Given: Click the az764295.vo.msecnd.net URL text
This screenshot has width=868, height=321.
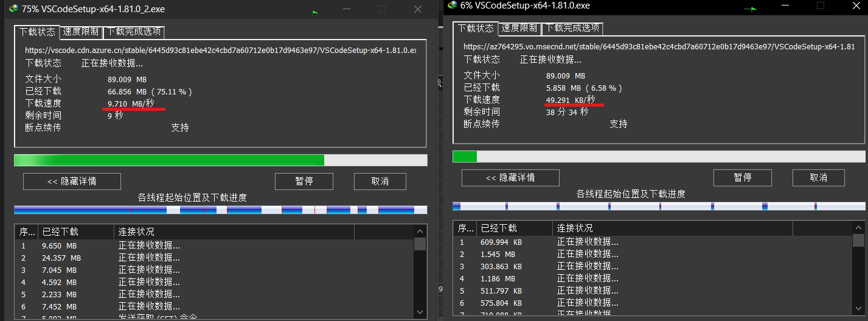Looking at the screenshot, I should tap(659, 47).
